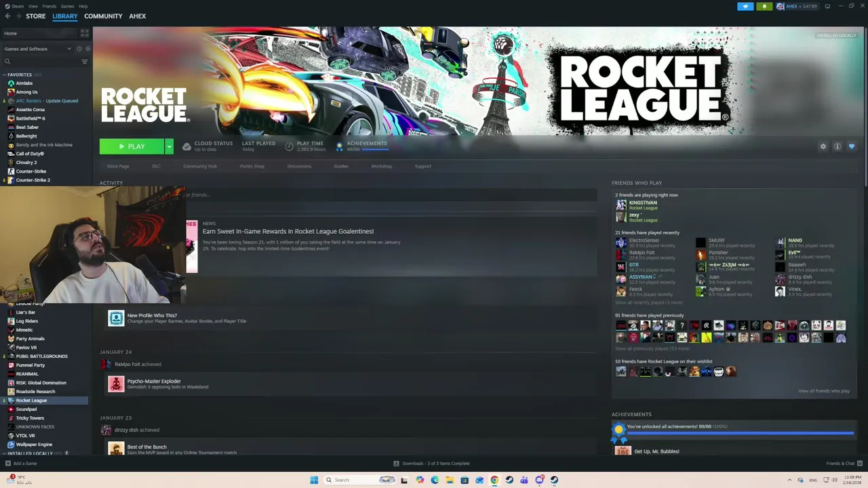Open the View menu
Viewport: 868px width, 488px height.
pyautogui.click(x=33, y=6)
